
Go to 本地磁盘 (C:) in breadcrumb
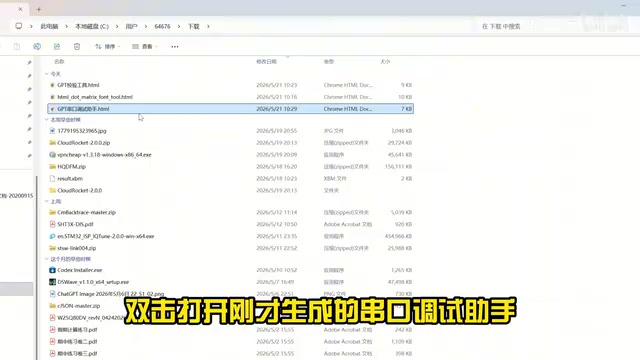pyautogui.click(x=92, y=26)
